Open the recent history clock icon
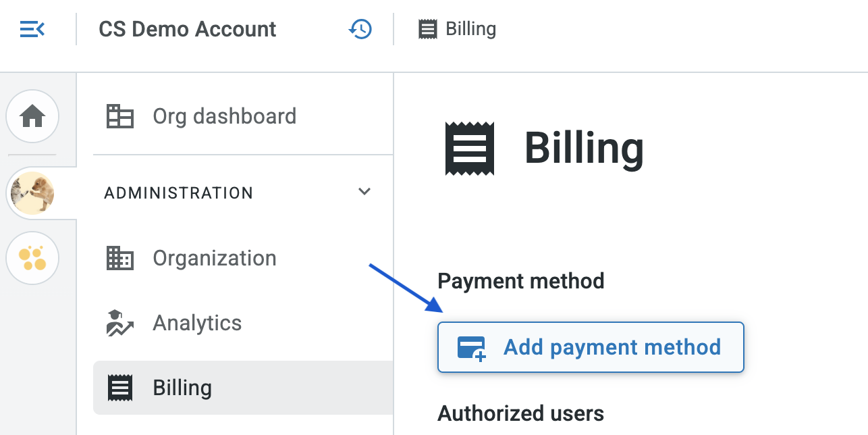Viewport: 868px width, 435px height. click(x=360, y=29)
